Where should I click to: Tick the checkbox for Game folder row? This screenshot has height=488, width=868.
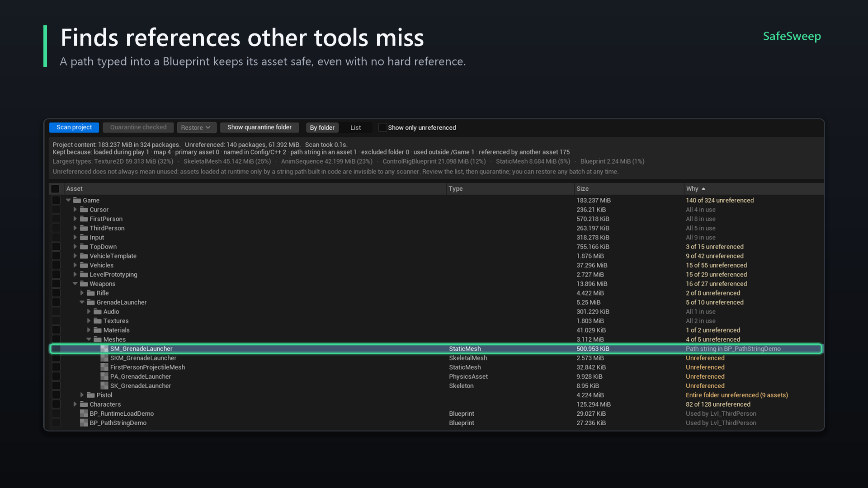[56, 200]
